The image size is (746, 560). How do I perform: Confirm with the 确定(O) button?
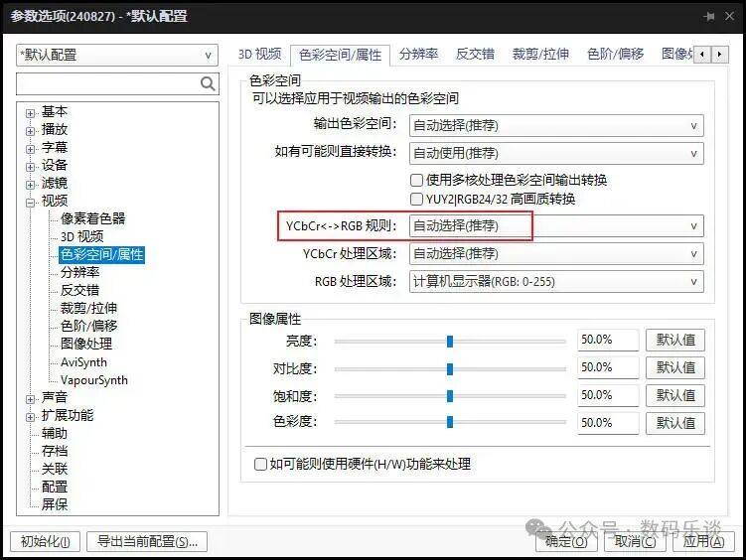tap(566, 541)
